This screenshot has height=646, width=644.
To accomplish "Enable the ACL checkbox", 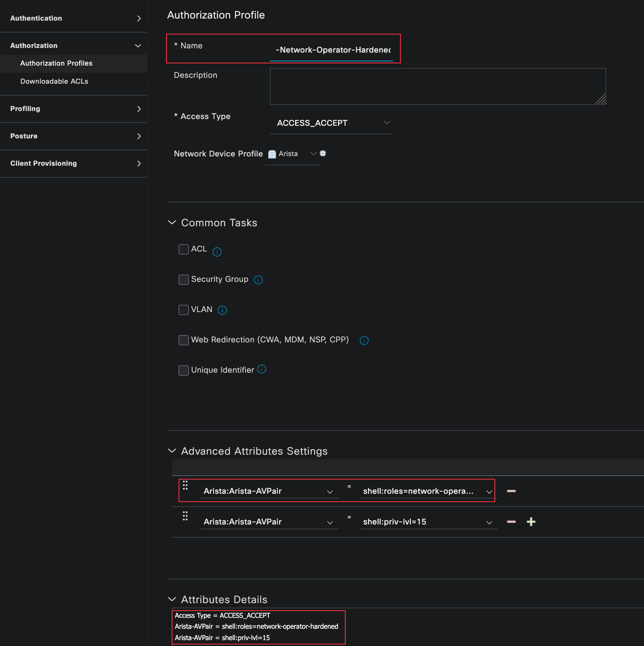I will (x=184, y=249).
